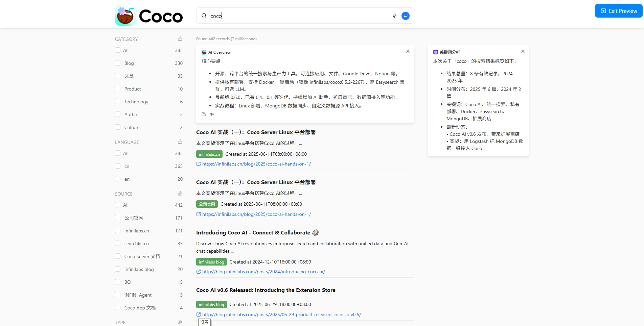Follow the introducing-coco-ai blog URL
The height and width of the screenshot is (326, 644).
click(263, 272)
